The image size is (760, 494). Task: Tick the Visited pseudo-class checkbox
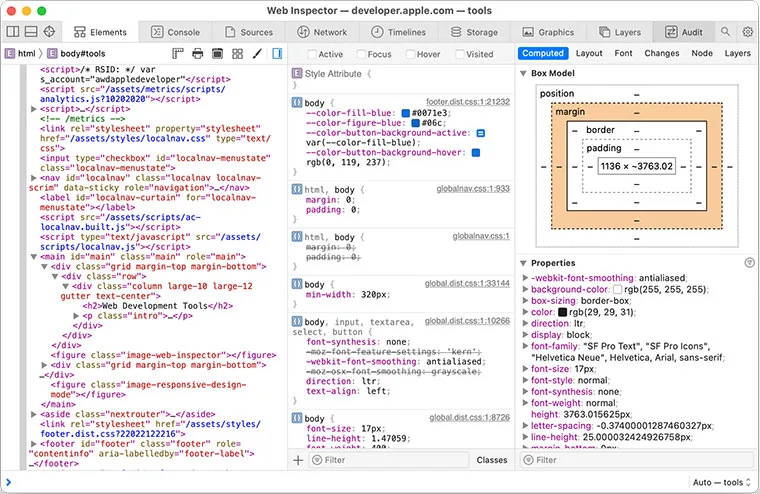[458, 54]
